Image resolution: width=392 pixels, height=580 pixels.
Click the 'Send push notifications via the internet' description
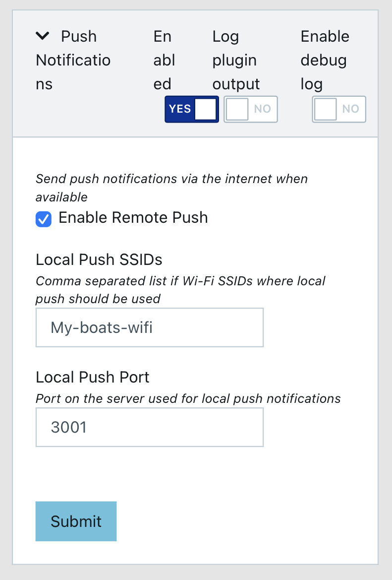pyautogui.click(x=171, y=188)
